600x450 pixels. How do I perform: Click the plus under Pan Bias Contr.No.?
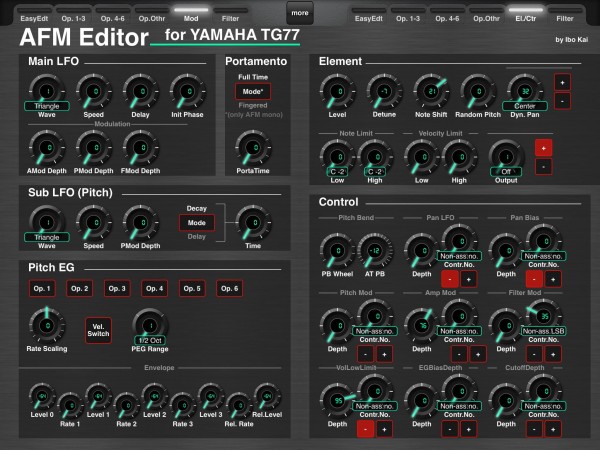point(553,279)
